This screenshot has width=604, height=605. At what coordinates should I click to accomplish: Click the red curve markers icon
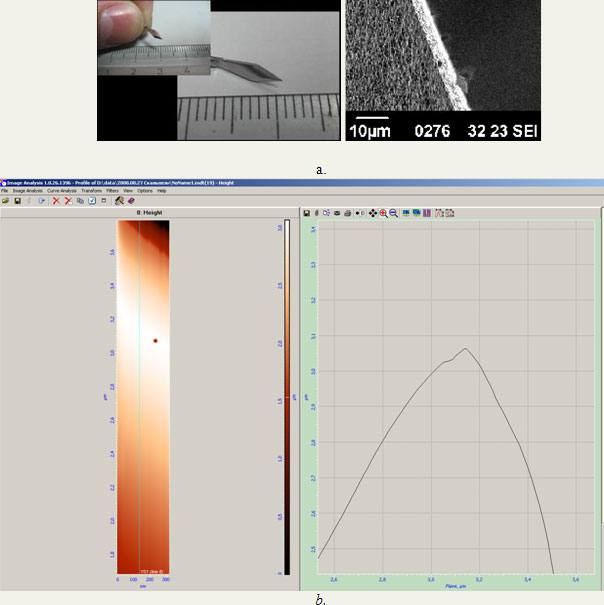pyautogui.click(x=439, y=213)
